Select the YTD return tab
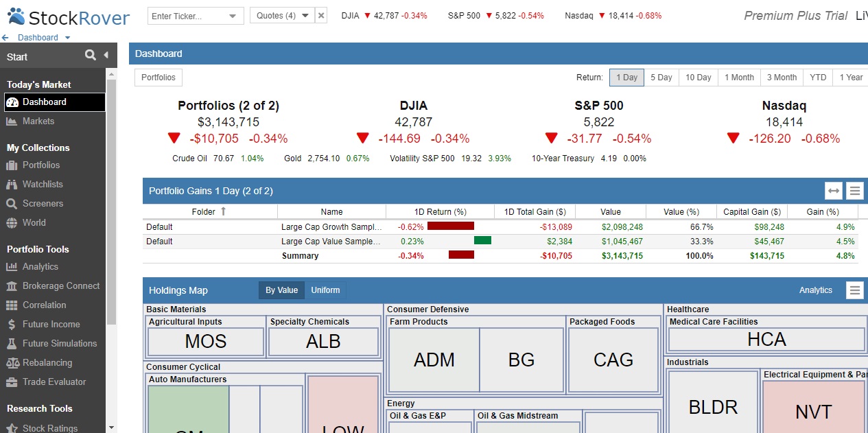The image size is (868, 433). point(818,78)
